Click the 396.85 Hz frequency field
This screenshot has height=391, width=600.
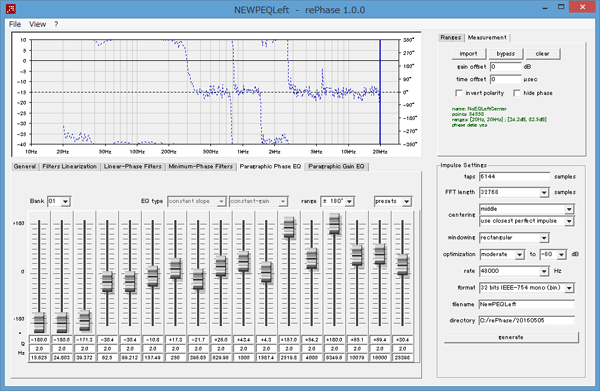coord(198,358)
